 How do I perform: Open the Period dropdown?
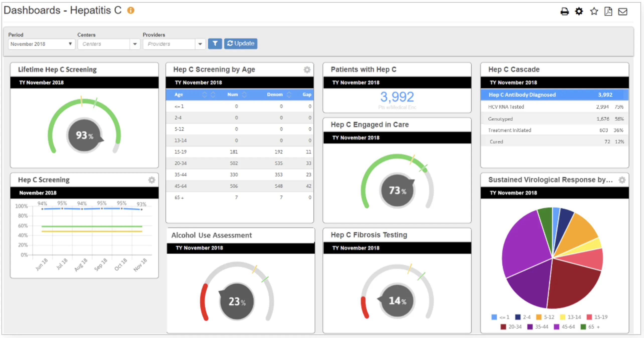pos(41,44)
